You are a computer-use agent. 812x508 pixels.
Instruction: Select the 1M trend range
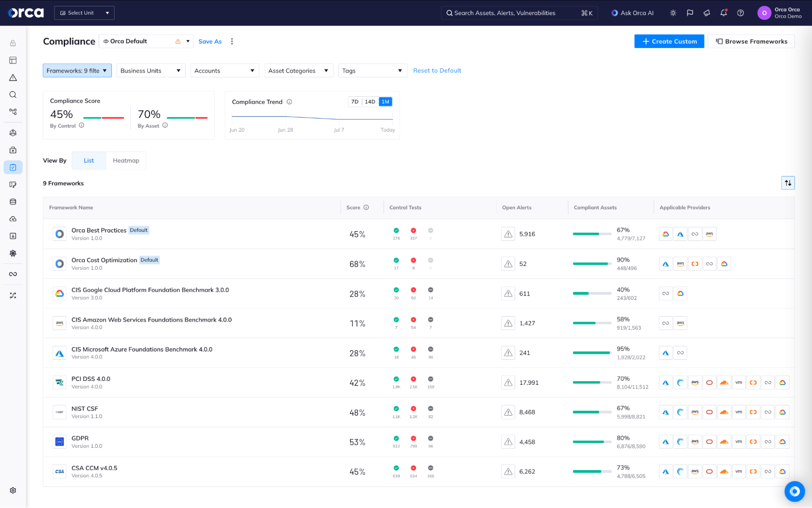point(385,102)
